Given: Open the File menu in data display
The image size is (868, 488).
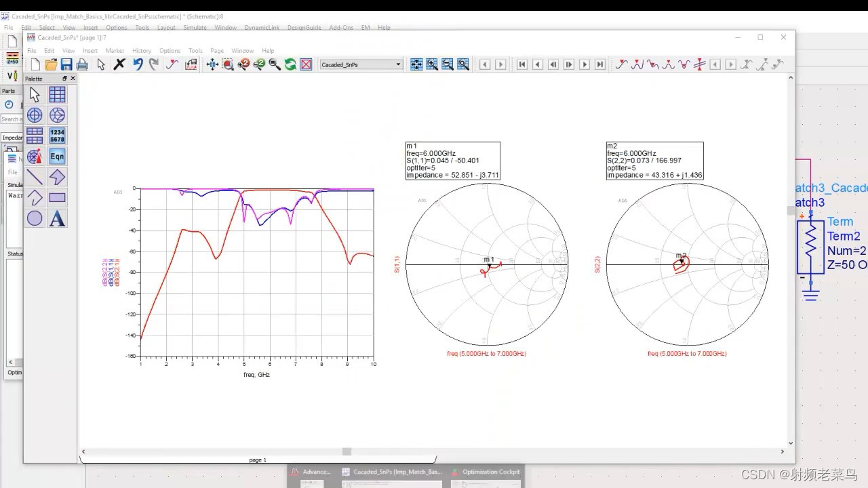Looking at the screenshot, I should [x=32, y=51].
